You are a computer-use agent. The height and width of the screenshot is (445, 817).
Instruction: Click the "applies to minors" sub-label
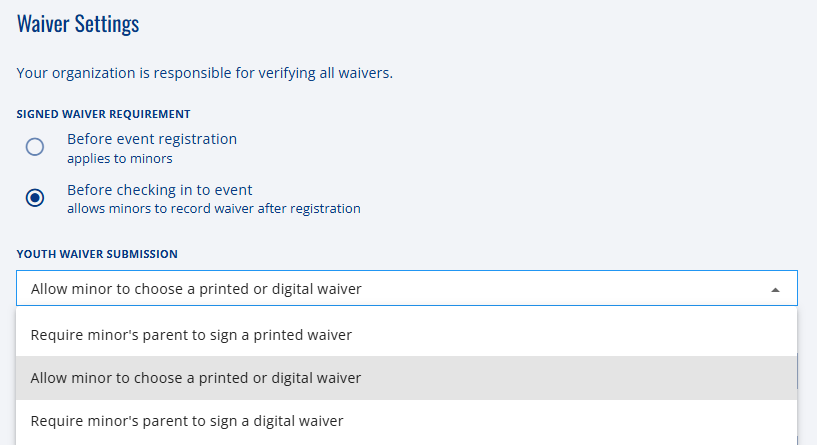(120, 158)
